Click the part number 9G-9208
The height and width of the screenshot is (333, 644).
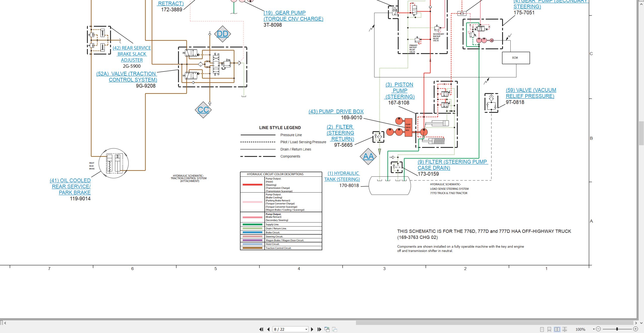pyautogui.click(x=146, y=86)
